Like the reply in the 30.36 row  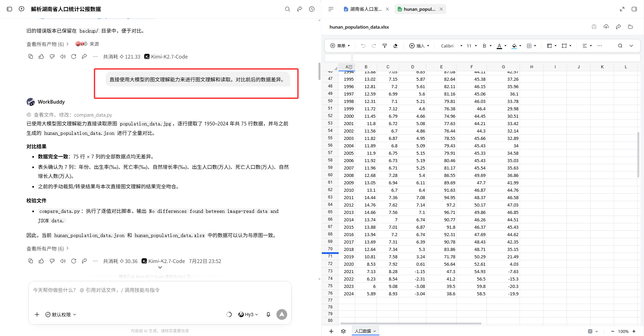tap(41, 261)
